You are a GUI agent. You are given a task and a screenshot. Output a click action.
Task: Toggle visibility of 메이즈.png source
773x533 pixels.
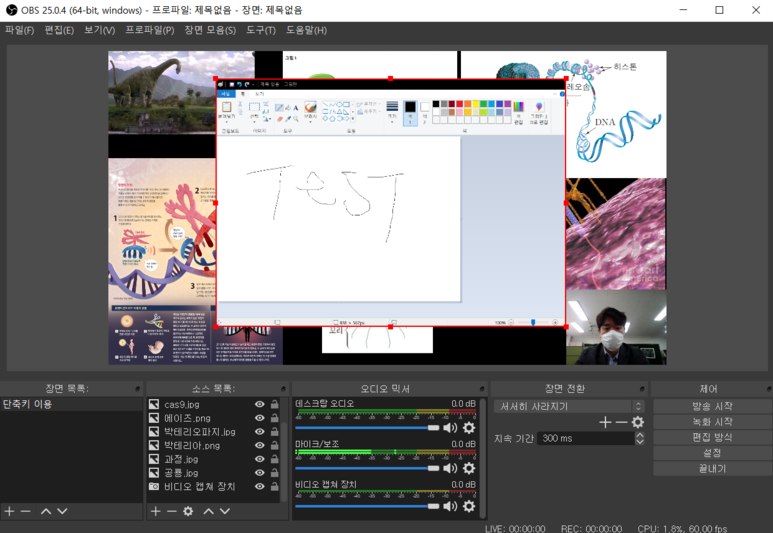tap(259, 418)
